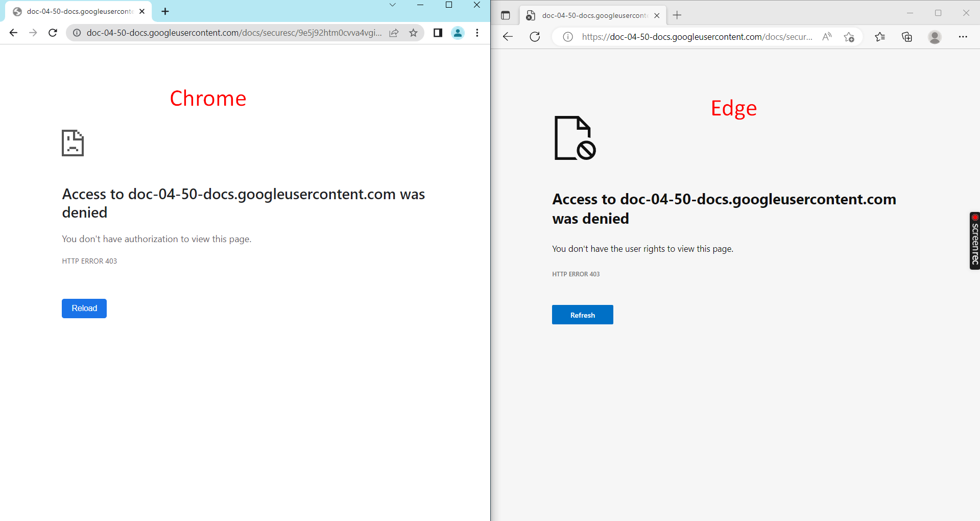This screenshot has height=521, width=980.
Task: Open the Edge profile button
Action: (x=935, y=36)
